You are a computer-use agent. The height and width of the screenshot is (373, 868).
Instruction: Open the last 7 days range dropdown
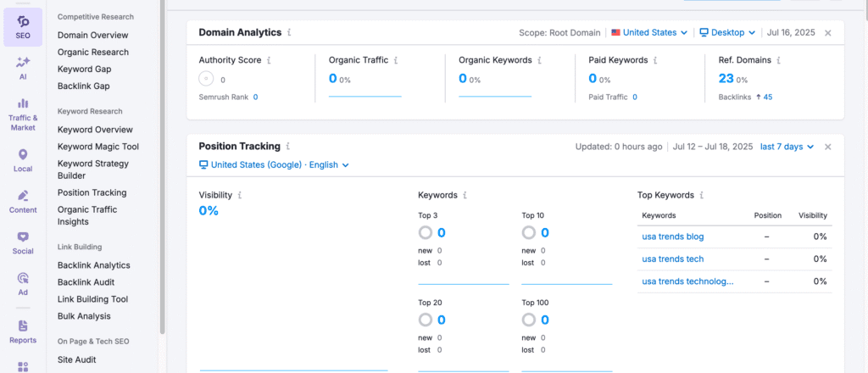787,147
